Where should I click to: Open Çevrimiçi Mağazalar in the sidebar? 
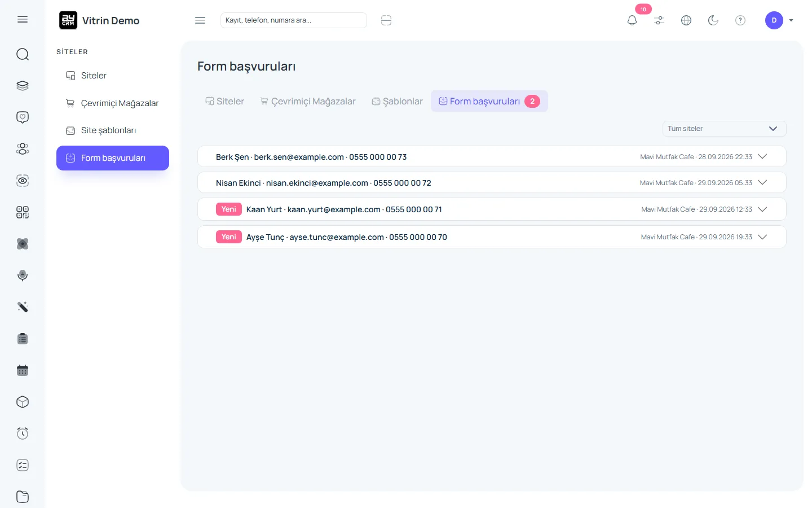point(113,103)
